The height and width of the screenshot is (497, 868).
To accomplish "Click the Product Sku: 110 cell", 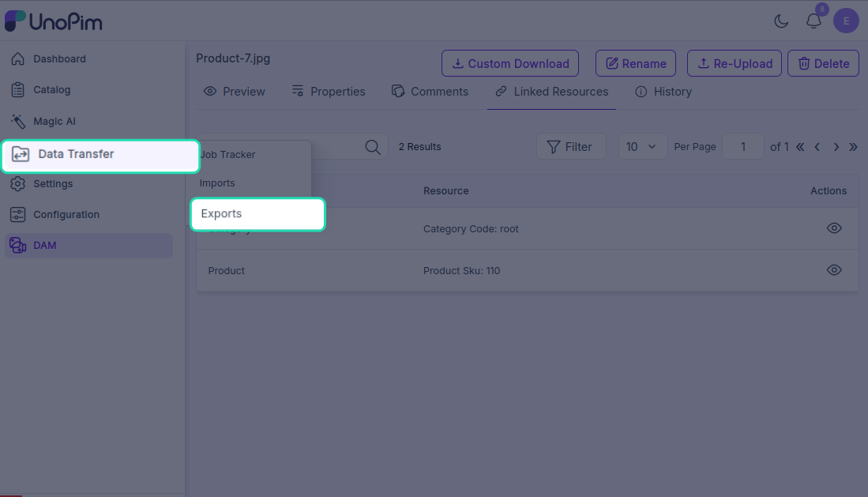I will [462, 271].
